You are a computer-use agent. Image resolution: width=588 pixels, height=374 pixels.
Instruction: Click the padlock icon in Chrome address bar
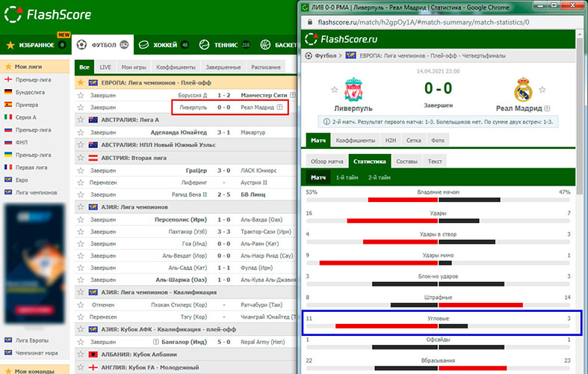[x=310, y=22]
